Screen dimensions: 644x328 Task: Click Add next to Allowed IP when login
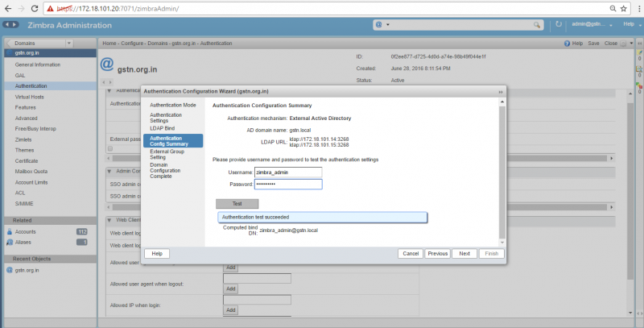[231, 310]
